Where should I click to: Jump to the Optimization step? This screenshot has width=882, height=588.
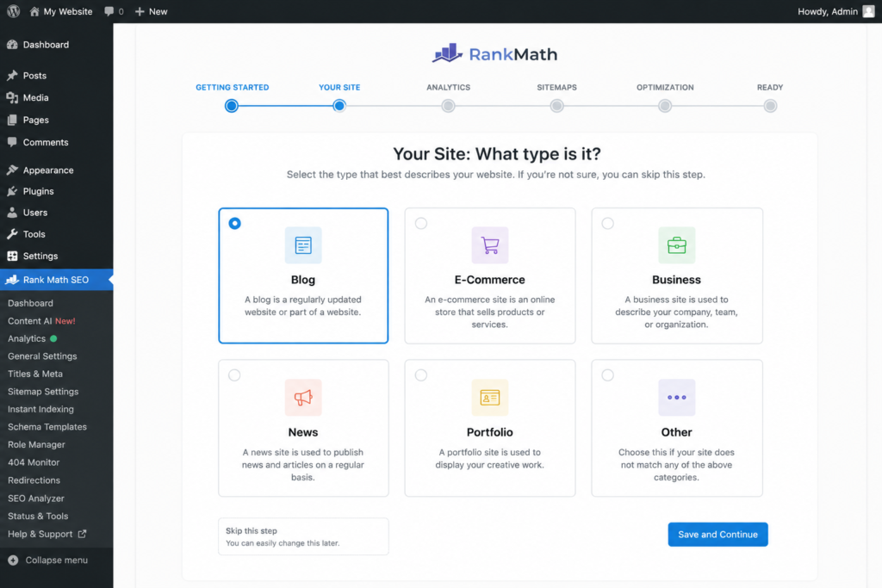pos(665,87)
